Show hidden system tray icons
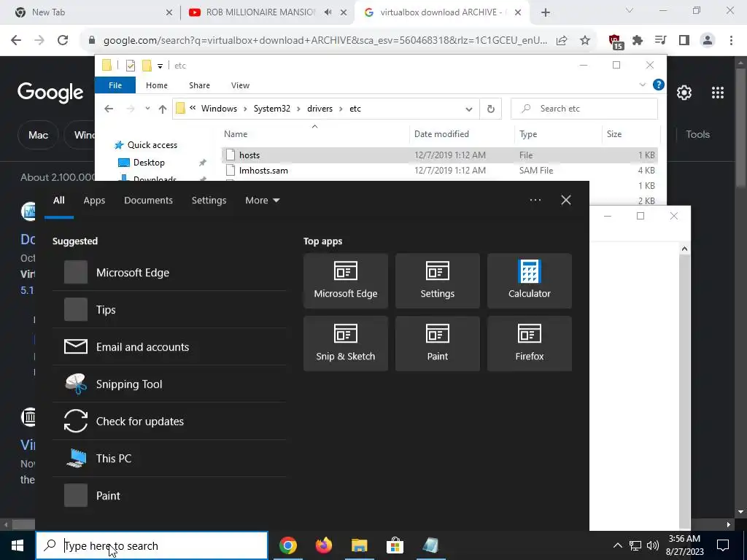The height and width of the screenshot is (560, 747). click(617, 545)
